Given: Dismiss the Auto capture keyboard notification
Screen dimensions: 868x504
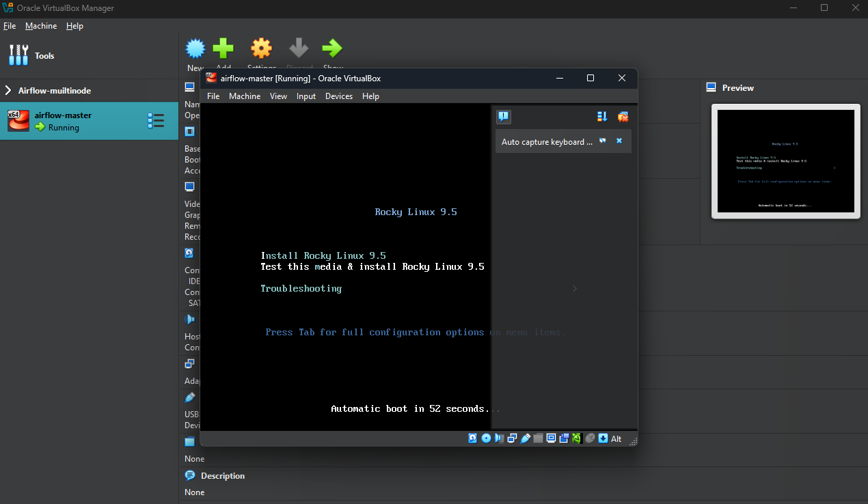Looking at the screenshot, I should click(619, 141).
